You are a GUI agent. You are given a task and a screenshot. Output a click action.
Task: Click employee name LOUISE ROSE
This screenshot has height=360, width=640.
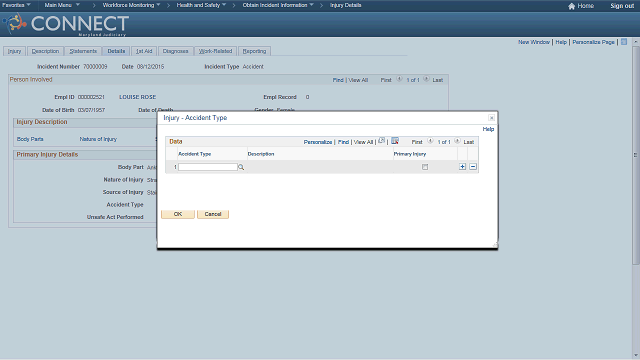click(x=138, y=97)
